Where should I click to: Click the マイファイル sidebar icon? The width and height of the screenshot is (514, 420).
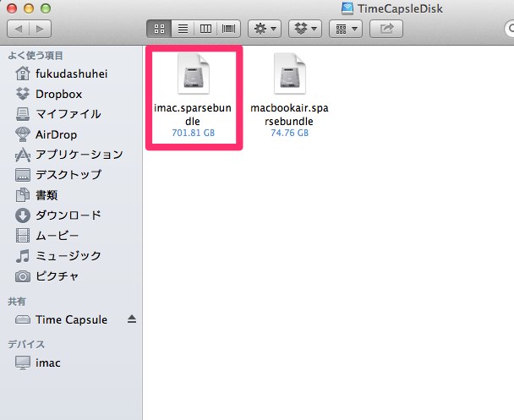tap(23, 114)
